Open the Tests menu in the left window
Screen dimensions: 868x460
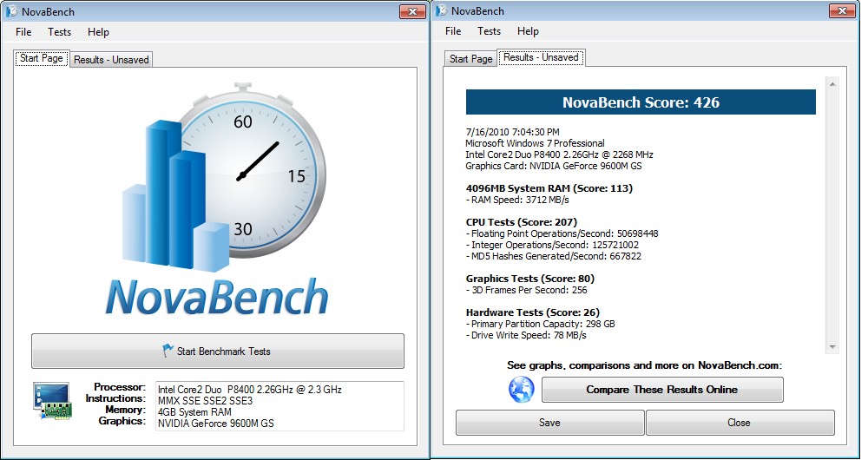pyautogui.click(x=59, y=32)
